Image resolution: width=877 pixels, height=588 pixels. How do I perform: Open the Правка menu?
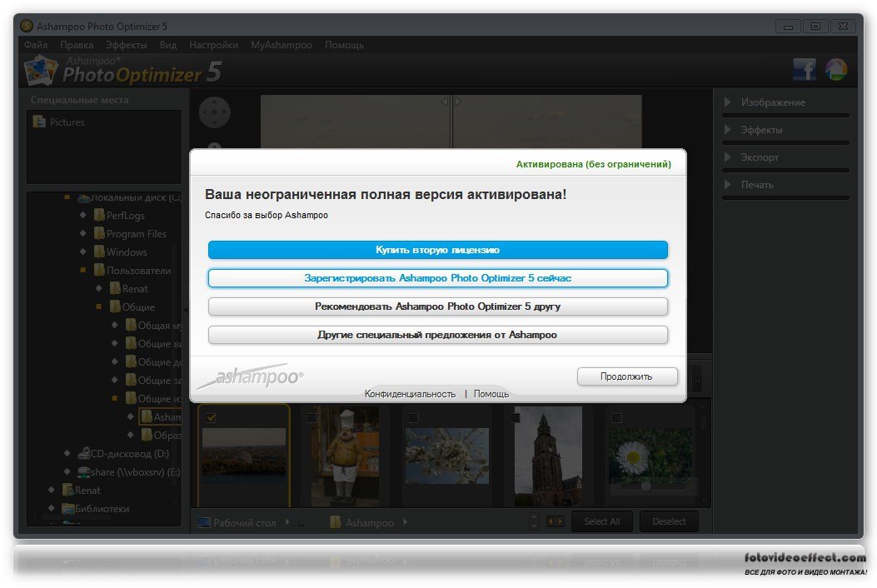77,45
